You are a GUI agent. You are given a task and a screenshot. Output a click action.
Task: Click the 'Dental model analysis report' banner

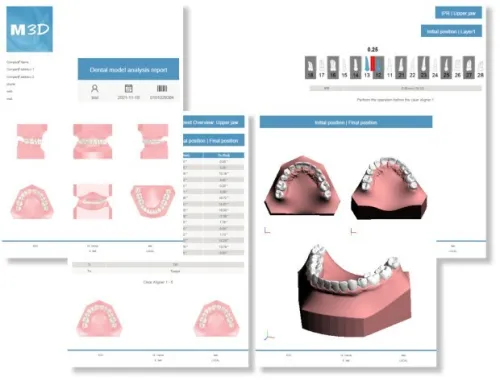[x=128, y=69]
